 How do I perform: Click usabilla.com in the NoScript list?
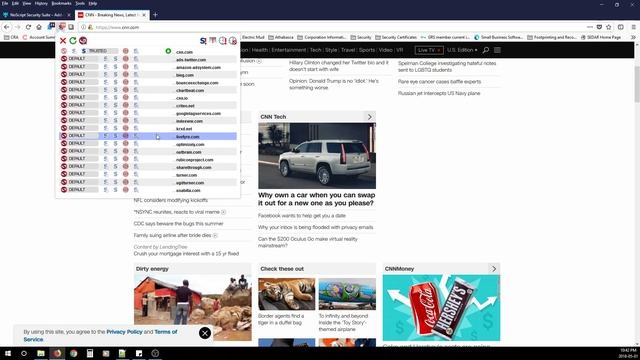tap(188, 191)
